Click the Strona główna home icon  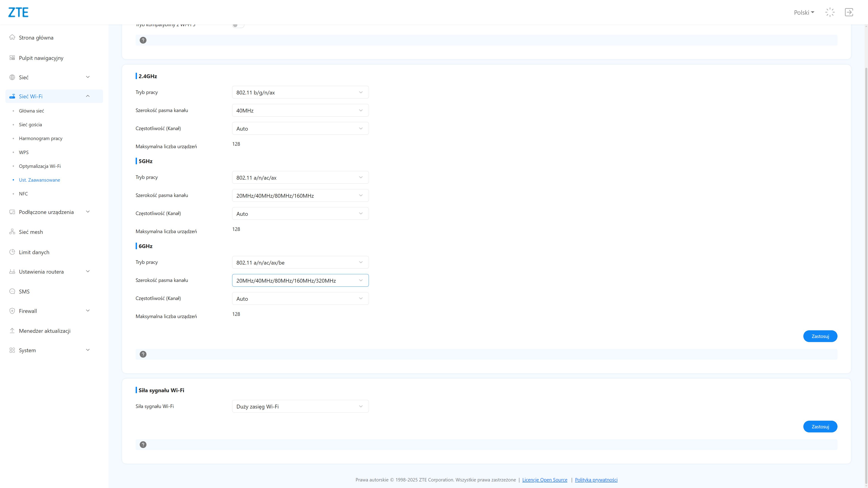click(12, 37)
